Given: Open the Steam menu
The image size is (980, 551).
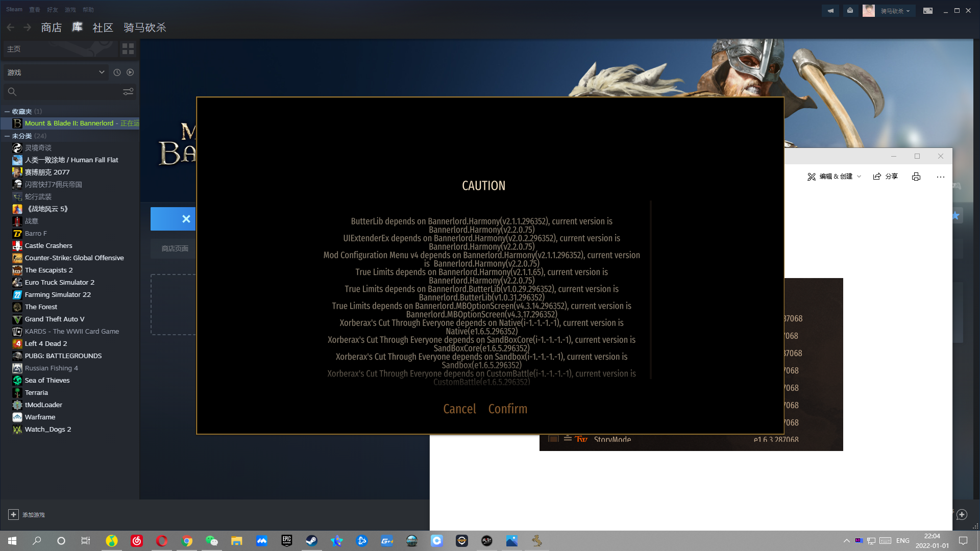Looking at the screenshot, I should click(x=14, y=9).
